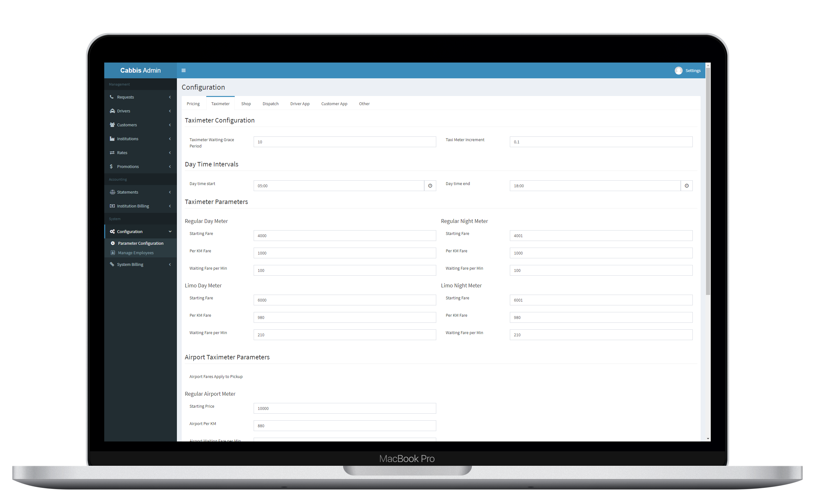Click the page vertical scrollbar thumb

pos(708,181)
